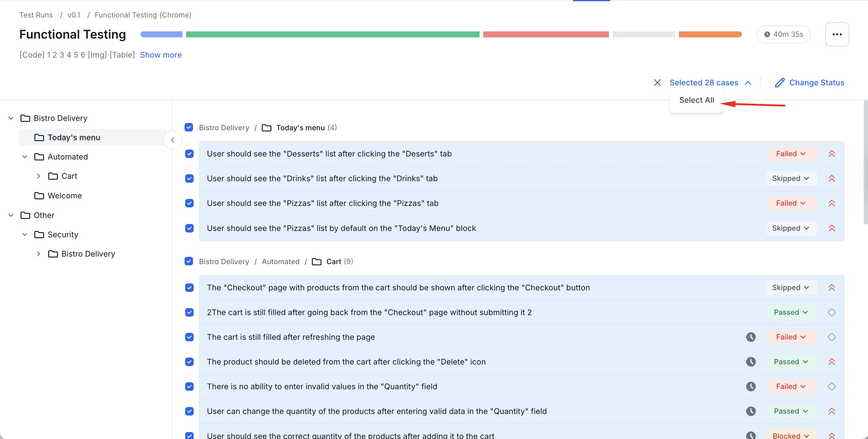Click the Welcome folder icon in the sidebar

pos(39,195)
